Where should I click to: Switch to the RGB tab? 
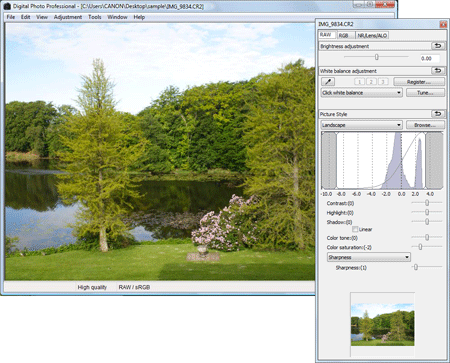pos(345,35)
